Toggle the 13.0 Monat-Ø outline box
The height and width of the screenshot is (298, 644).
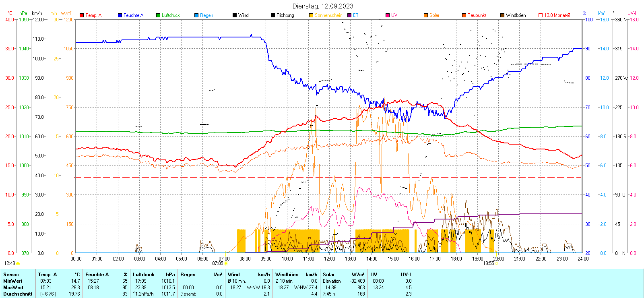pos(541,15)
